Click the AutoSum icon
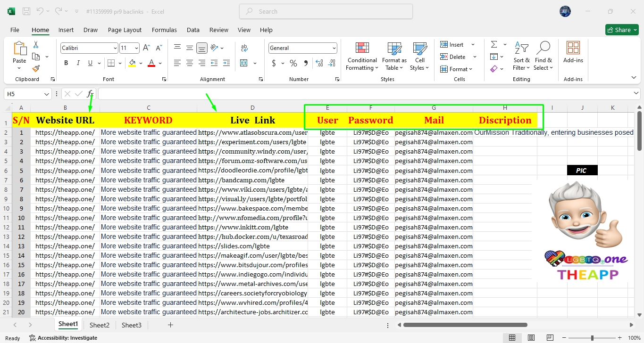644x343 pixels. [494, 44]
